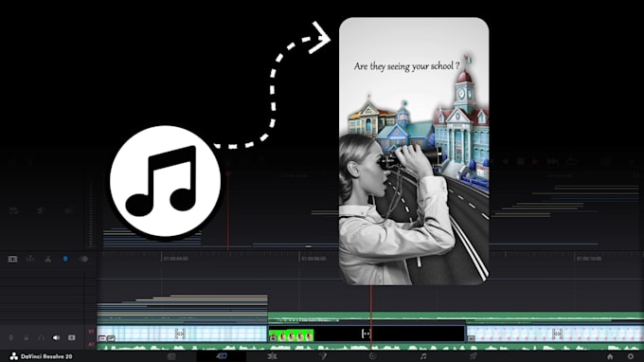Click the upper timeline playhead handle

point(228,173)
